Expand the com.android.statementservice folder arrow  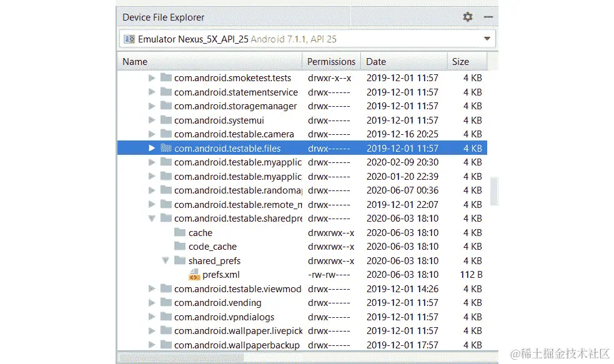click(152, 92)
